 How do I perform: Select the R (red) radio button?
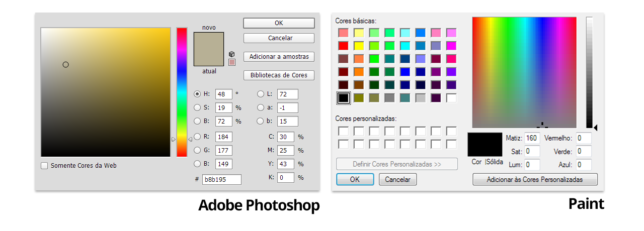pyautogui.click(x=197, y=136)
